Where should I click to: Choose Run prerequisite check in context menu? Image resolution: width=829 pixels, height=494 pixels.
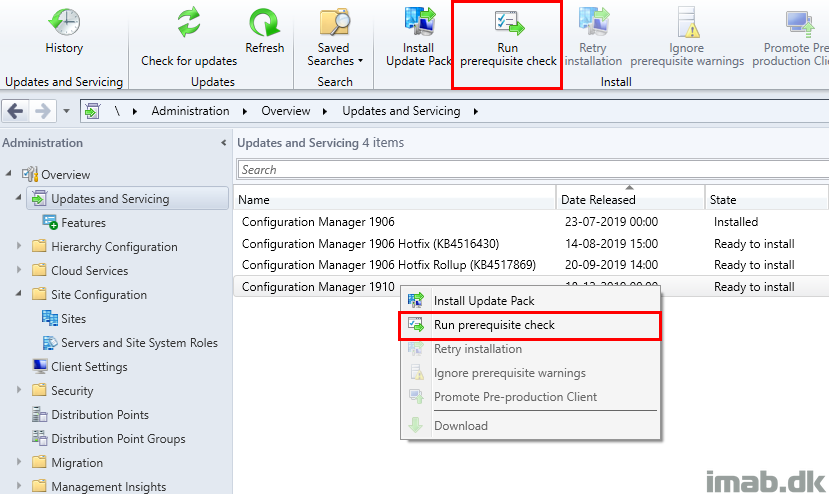point(530,325)
